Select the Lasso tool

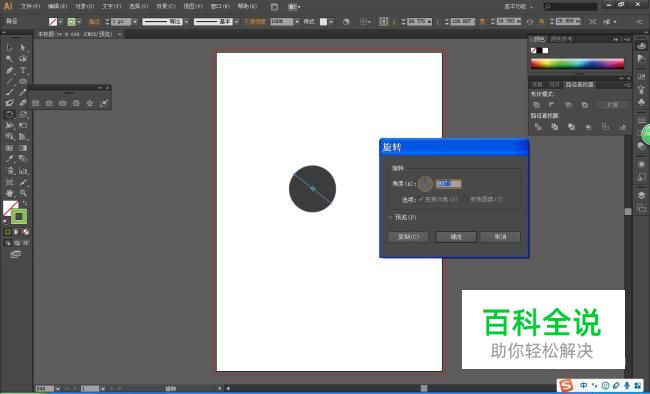pos(23,59)
